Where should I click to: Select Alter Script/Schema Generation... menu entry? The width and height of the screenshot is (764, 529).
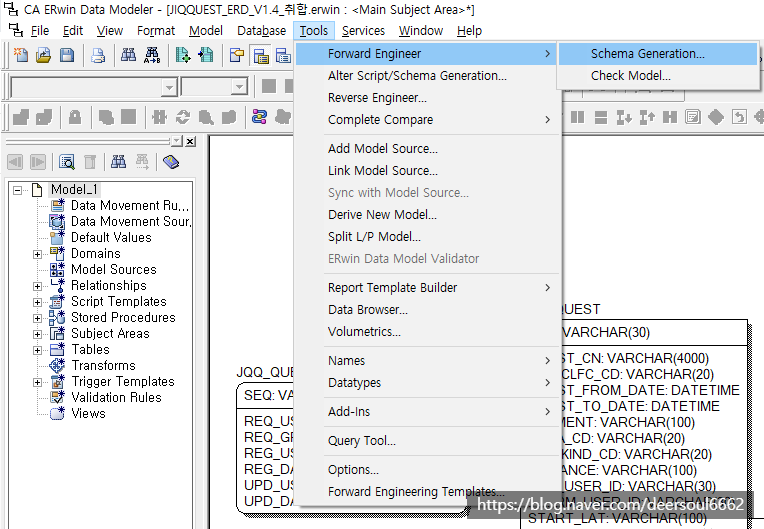(x=428, y=76)
